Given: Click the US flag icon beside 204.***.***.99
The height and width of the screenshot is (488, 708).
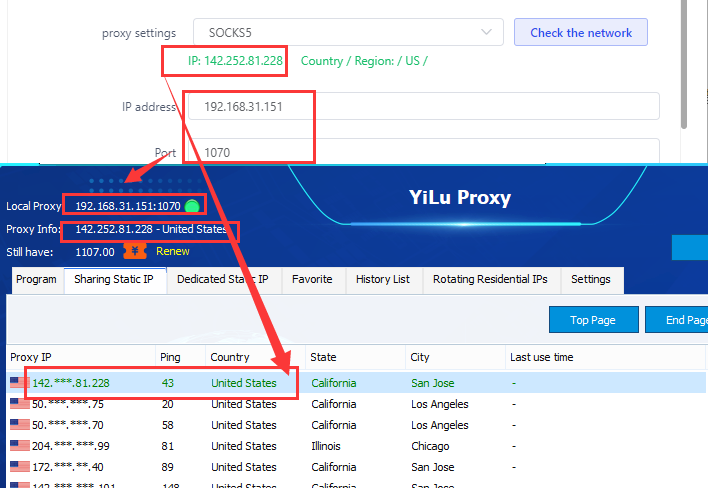Looking at the screenshot, I should (19, 446).
